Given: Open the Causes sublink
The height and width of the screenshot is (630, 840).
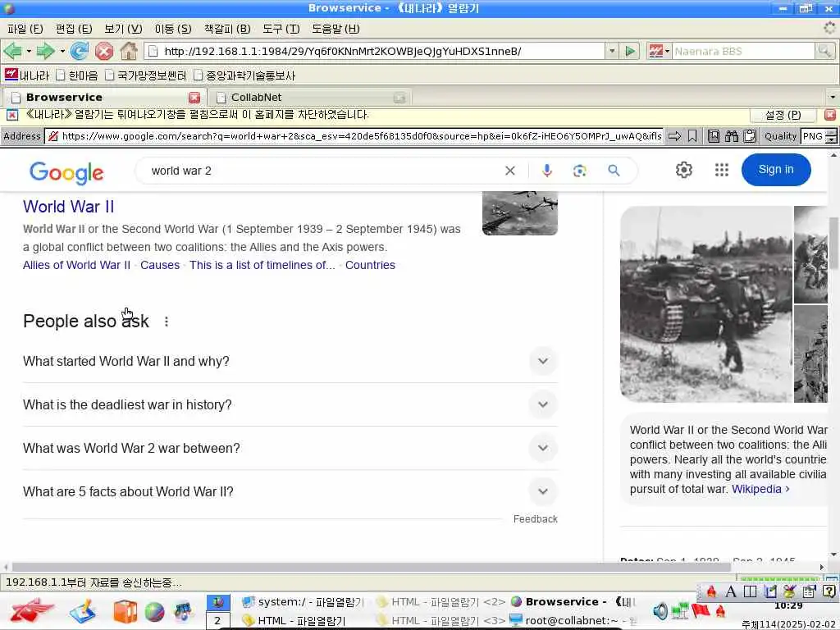Looking at the screenshot, I should click(x=160, y=265).
